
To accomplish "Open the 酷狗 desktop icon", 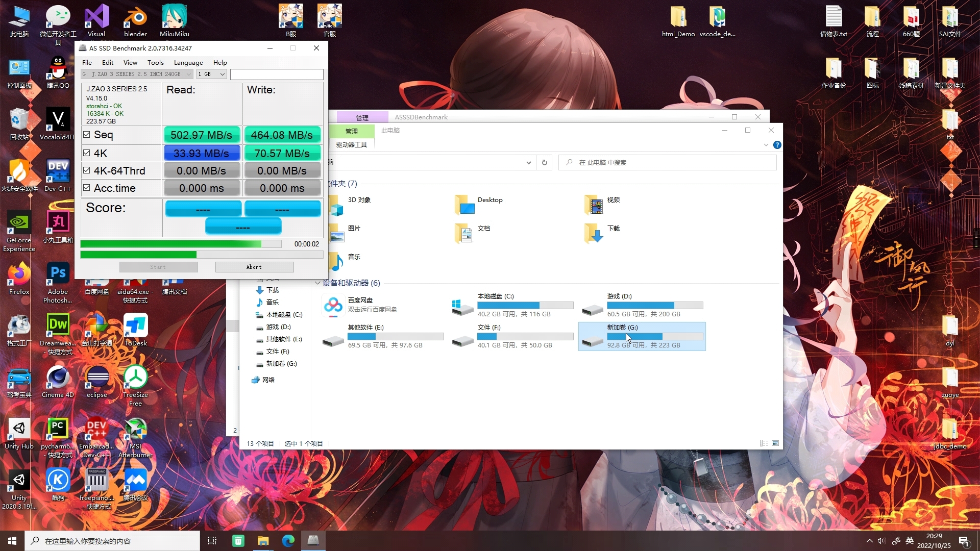I will click(58, 485).
